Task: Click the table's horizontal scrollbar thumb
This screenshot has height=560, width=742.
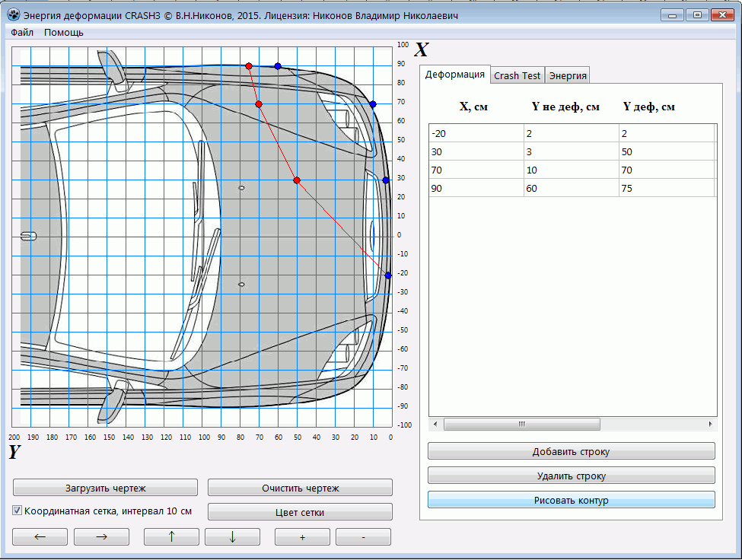Action: 521,424
